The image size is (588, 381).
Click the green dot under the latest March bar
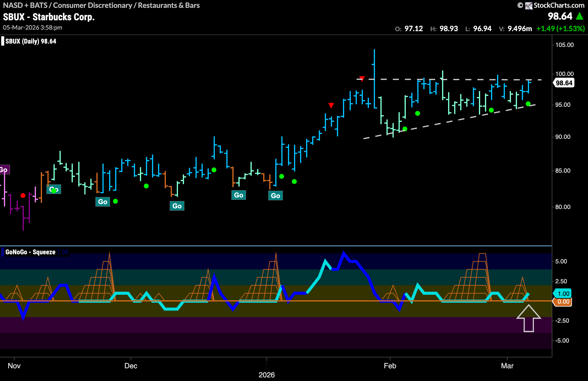coord(528,104)
